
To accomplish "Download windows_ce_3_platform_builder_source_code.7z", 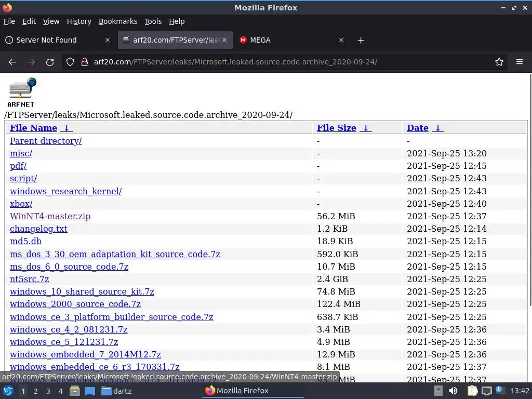I will coord(112,317).
